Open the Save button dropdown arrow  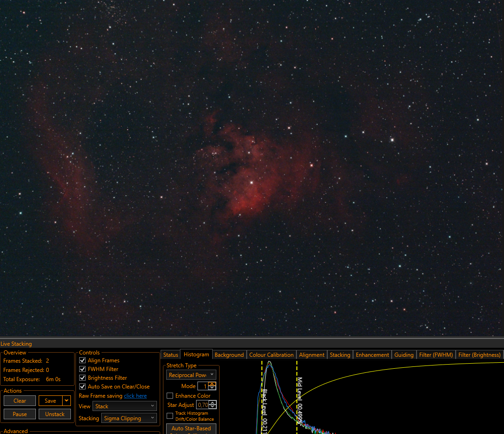click(67, 400)
